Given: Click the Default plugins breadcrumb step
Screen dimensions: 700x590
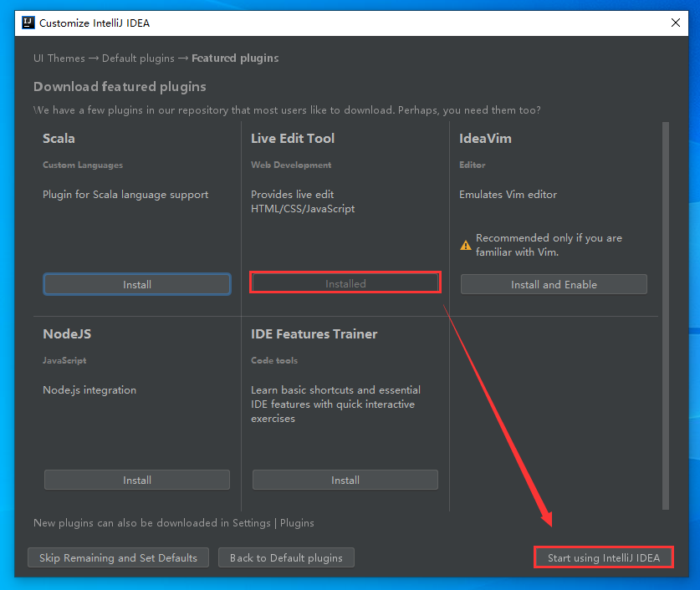Looking at the screenshot, I should pyautogui.click(x=138, y=58).
